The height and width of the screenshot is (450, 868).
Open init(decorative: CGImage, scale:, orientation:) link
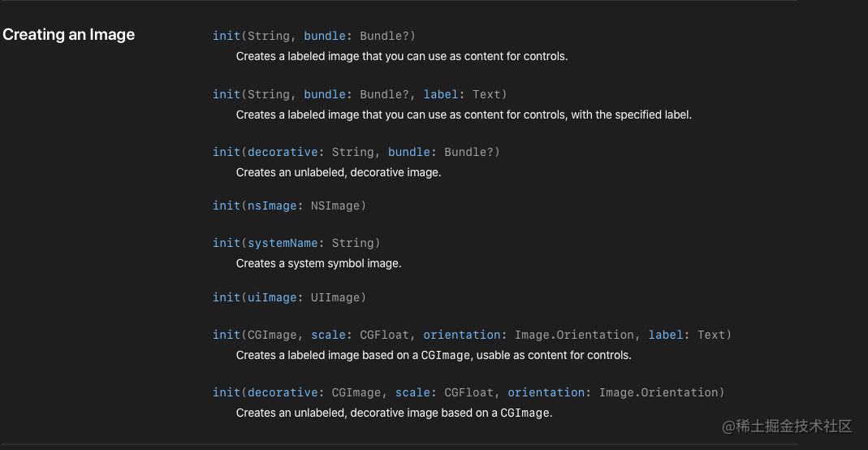pyautogui.click(x=469, y=392)
